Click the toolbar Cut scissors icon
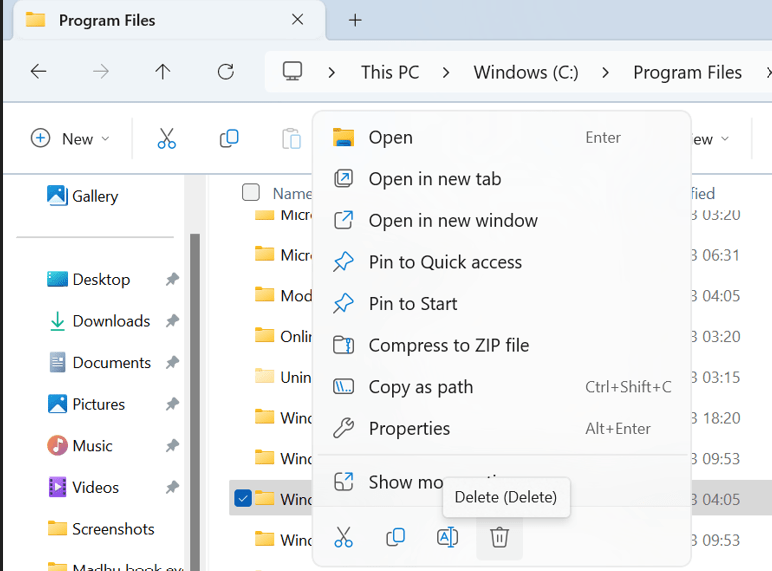The width and height of the screenshot is (772, 571). (x=167, y=139)
